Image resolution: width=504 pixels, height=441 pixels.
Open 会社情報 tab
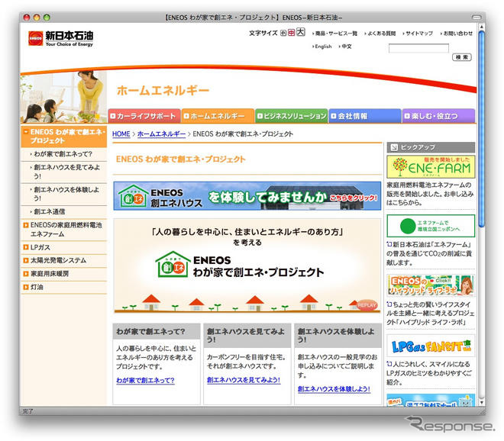pos(365,116)
